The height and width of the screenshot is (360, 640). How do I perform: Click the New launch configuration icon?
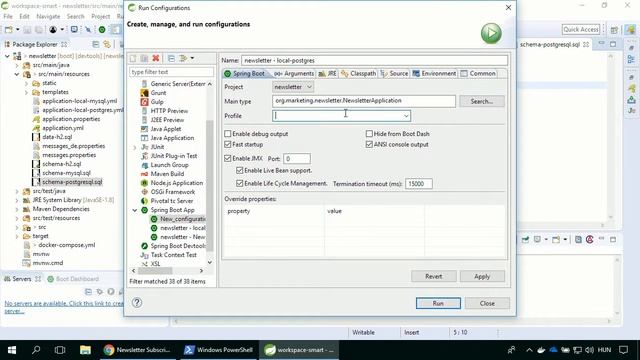133,58
